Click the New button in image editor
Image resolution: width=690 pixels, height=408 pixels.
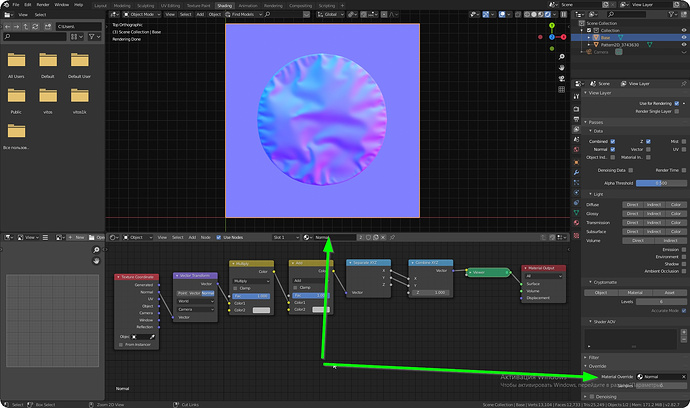click(76, 237)
